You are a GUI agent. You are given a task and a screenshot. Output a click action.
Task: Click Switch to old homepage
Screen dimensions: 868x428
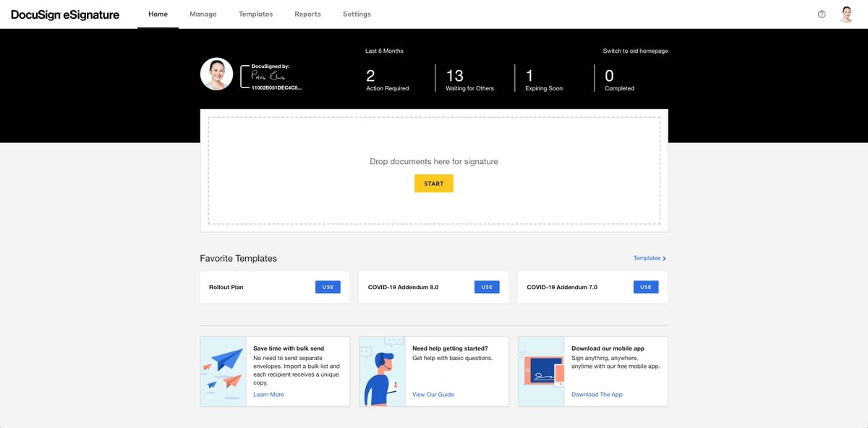637,51
